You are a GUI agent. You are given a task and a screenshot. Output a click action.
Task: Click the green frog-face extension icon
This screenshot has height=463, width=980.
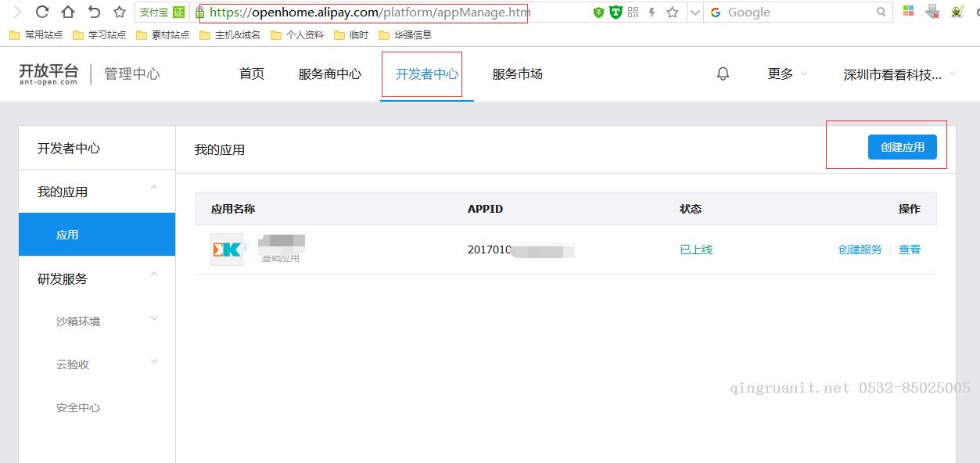pos(957,12)
